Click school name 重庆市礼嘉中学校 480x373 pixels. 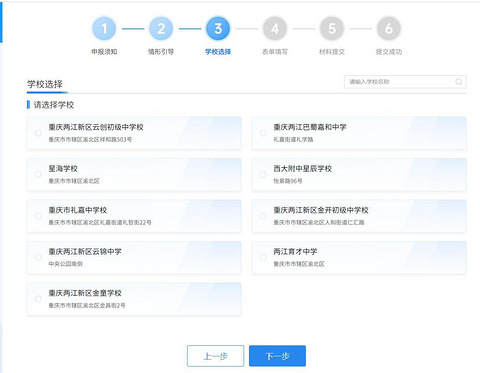pyautogui.click(x=78, y=210)
